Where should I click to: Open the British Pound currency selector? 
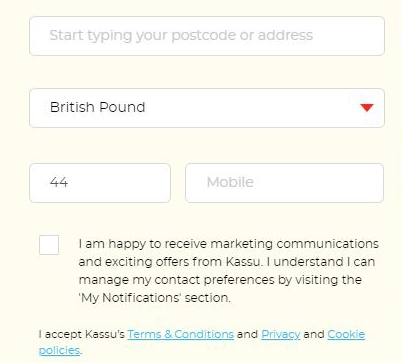point(207,108)
